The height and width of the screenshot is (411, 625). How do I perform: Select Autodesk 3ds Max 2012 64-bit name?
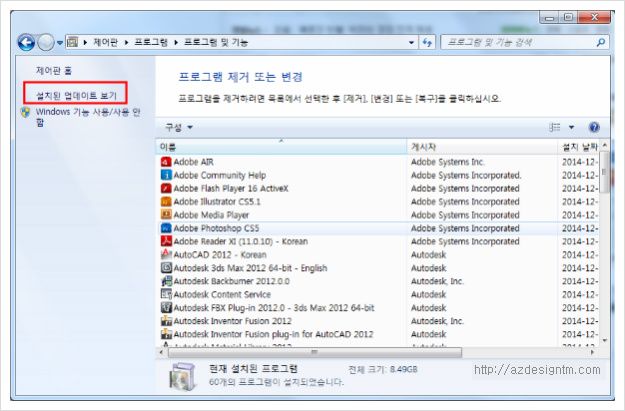(x=250, y=268)
